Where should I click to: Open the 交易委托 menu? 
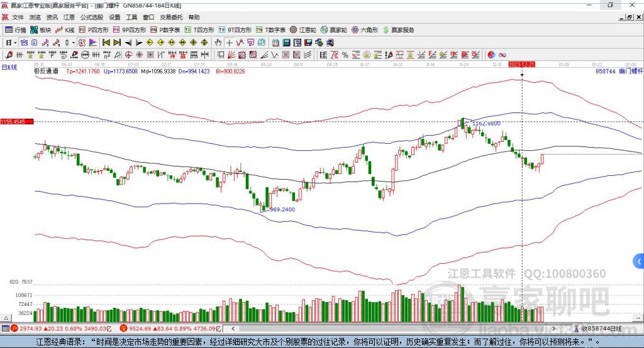point(171,17)
